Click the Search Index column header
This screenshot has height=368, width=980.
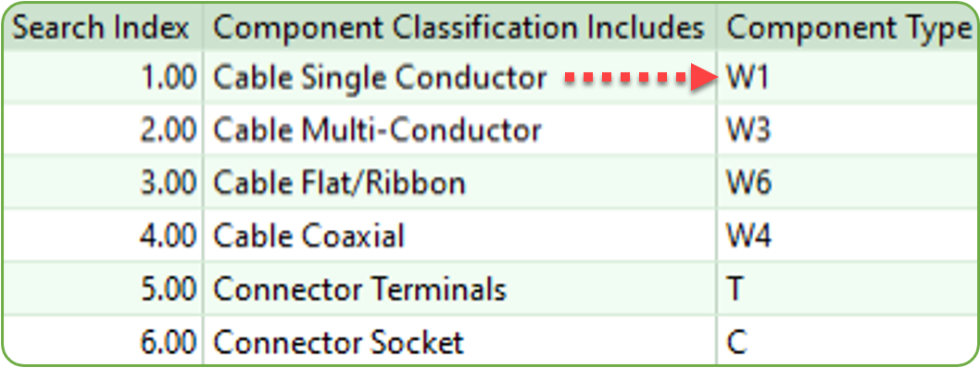[x=102, y=28]
